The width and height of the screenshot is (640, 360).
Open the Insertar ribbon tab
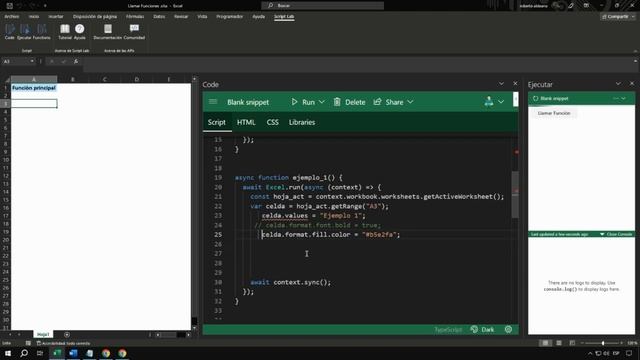pyautogui.click(x=56, y=17)
